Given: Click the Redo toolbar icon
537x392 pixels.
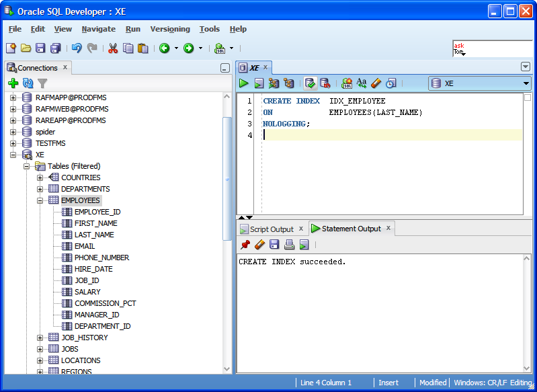Looking at the screenshot, I should 92,48.
